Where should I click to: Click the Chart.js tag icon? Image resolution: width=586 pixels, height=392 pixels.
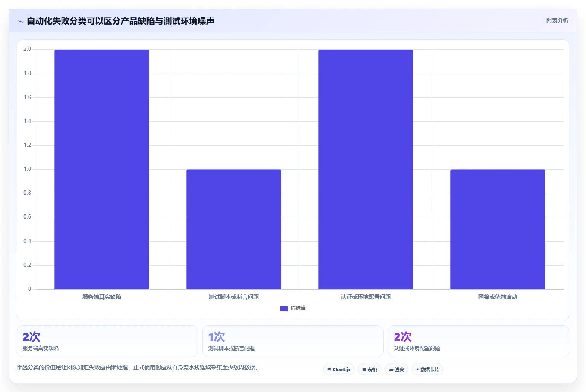[329, 370]
